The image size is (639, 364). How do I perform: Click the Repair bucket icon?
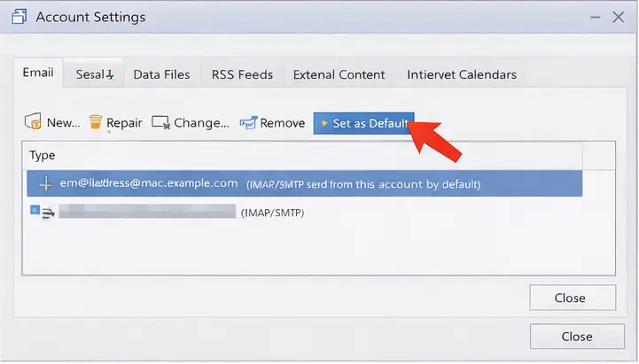pyautogui.click(x=96, y=121)
